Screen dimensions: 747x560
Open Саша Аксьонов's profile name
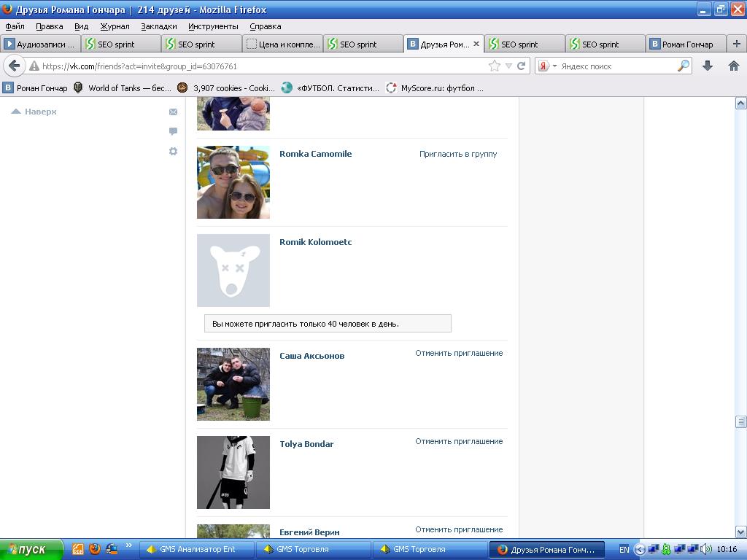[311, 356]
